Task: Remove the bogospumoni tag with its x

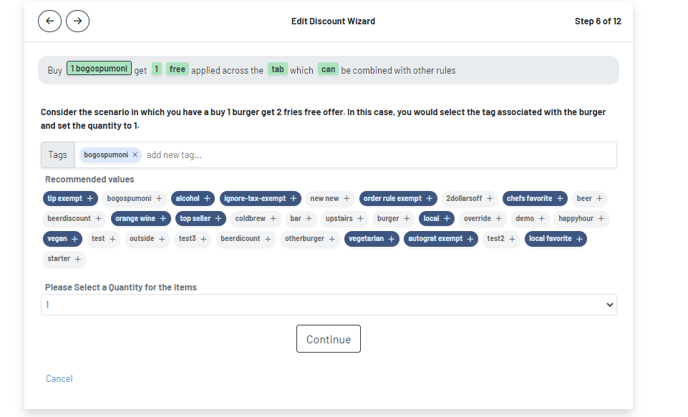Action: coord(136,155)
